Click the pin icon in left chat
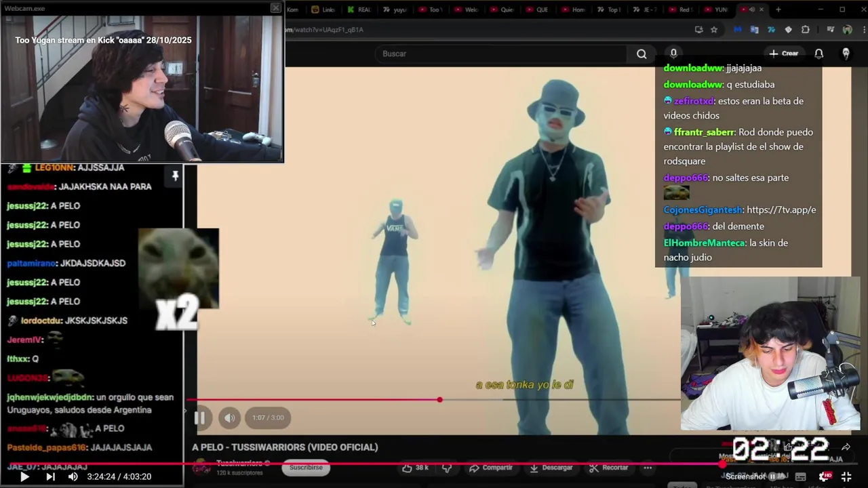The width and height of the screenshot is (868, 488). point(175,176)
